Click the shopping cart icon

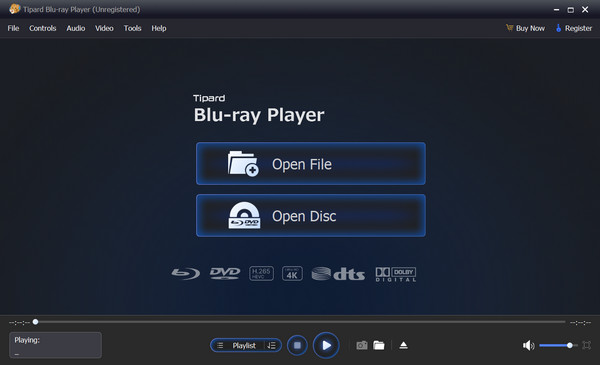pyautogui.click(x=509, y=28)
